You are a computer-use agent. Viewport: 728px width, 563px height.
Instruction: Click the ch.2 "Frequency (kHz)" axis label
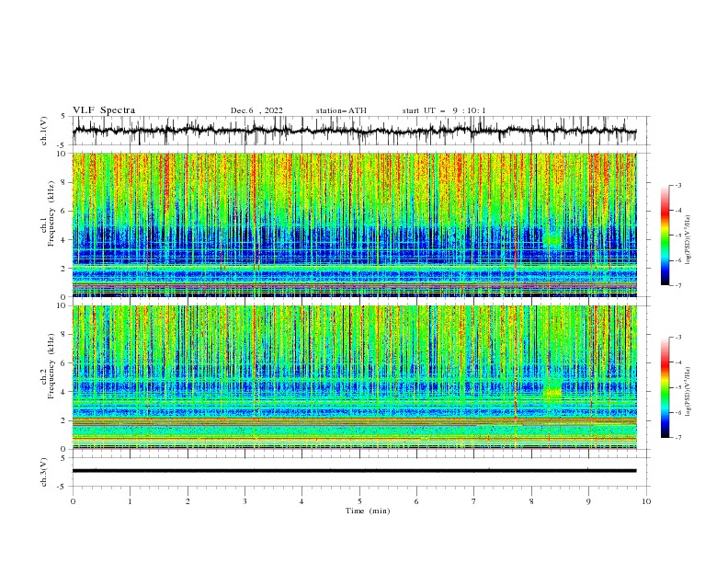click(x=51, y=366)
